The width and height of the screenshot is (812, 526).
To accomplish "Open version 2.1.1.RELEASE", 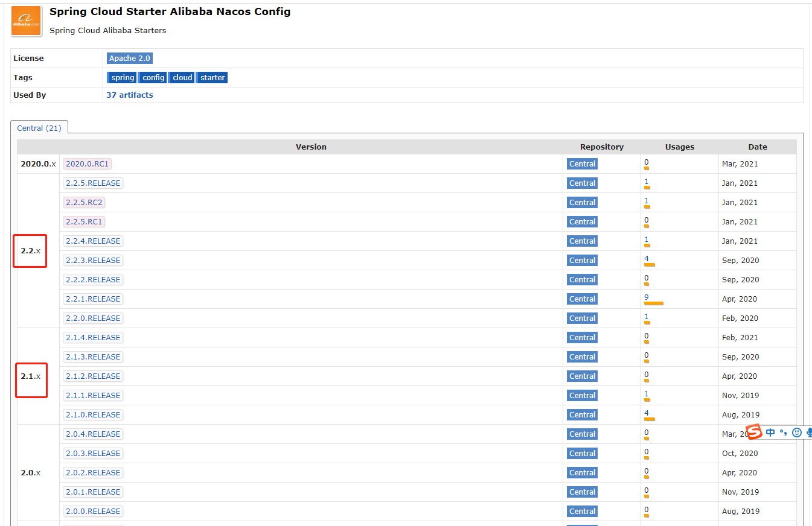I will [93, 396].
